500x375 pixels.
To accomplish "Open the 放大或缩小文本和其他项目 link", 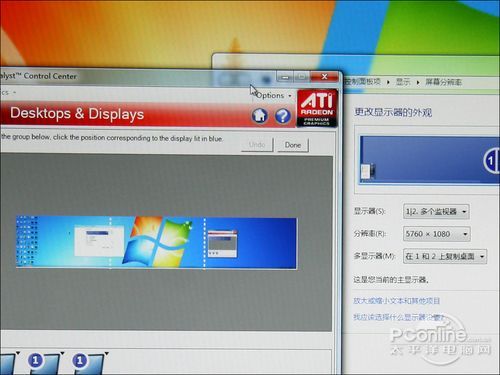I will 397,301.
